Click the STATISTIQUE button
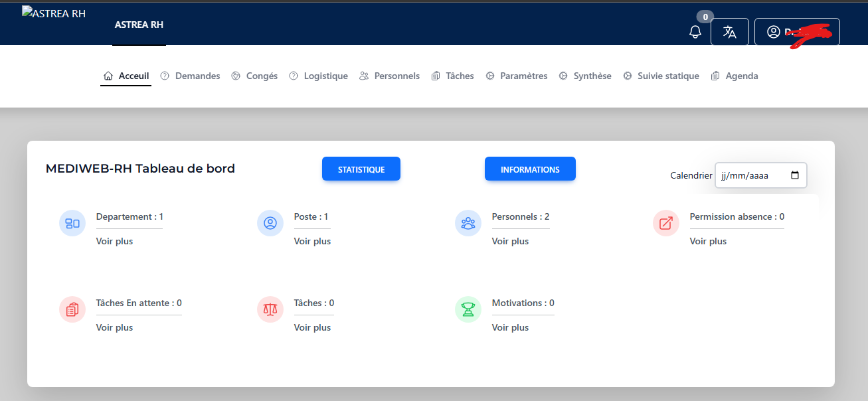 coord(361,169)
